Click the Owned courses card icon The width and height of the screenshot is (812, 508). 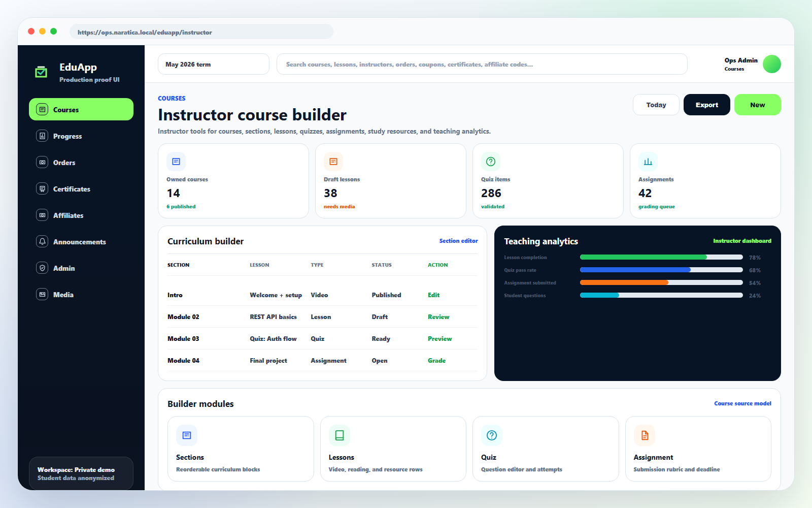pos(176,162)
